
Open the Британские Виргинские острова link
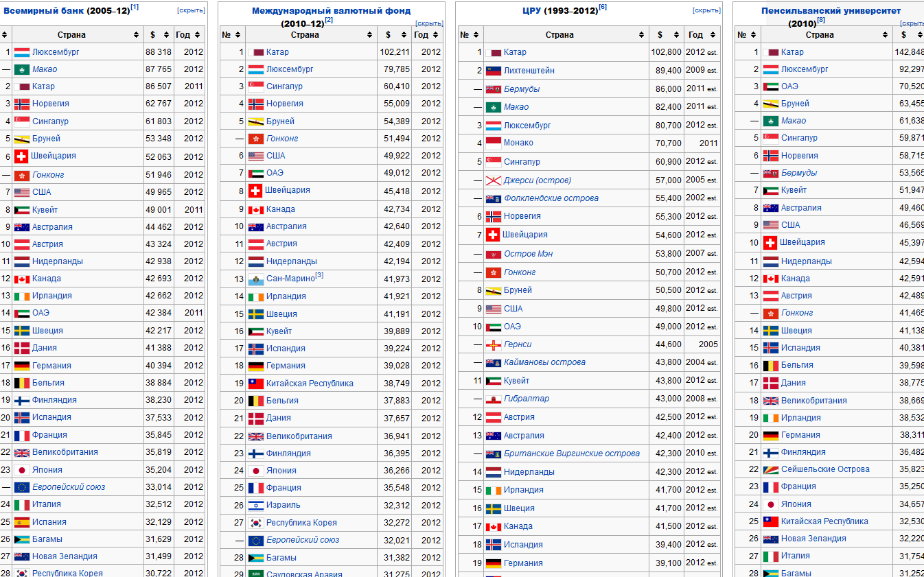tap(571, 454)
